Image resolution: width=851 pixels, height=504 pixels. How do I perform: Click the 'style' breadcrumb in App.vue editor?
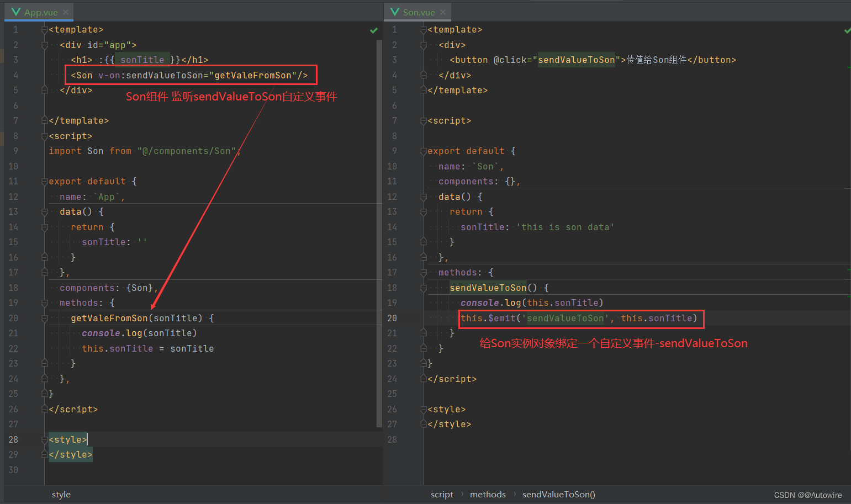click(61, 495)
